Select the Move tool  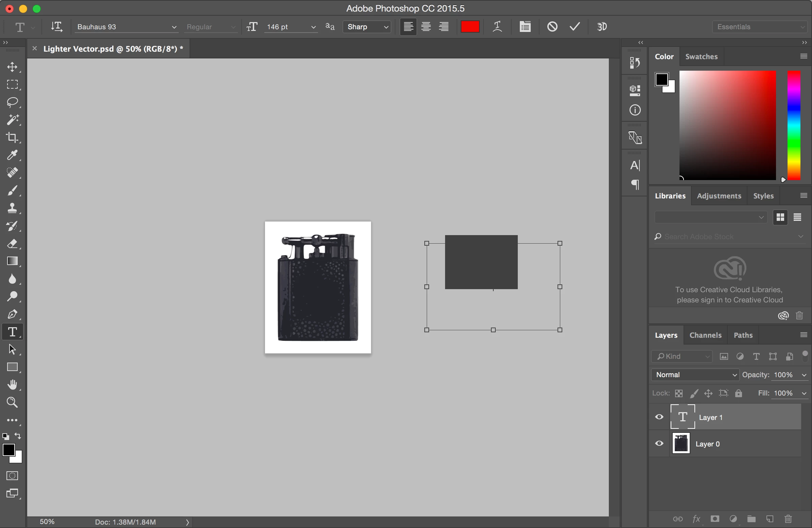tap(12, 67)
